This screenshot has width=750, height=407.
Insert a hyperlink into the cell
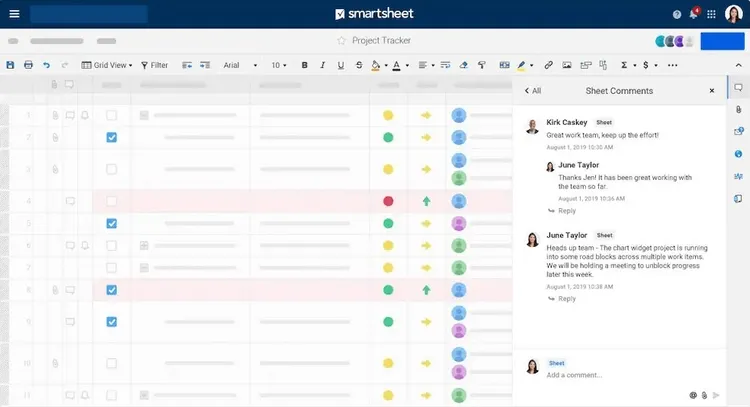click(549, 65)
